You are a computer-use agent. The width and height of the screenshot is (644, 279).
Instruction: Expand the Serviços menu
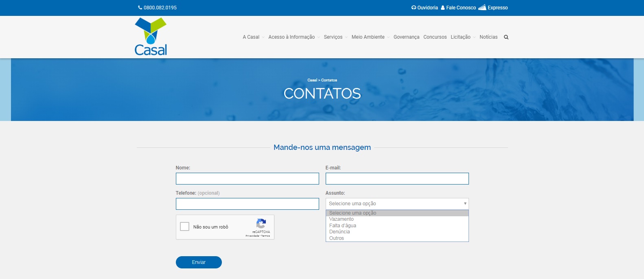tap(333, 37)
